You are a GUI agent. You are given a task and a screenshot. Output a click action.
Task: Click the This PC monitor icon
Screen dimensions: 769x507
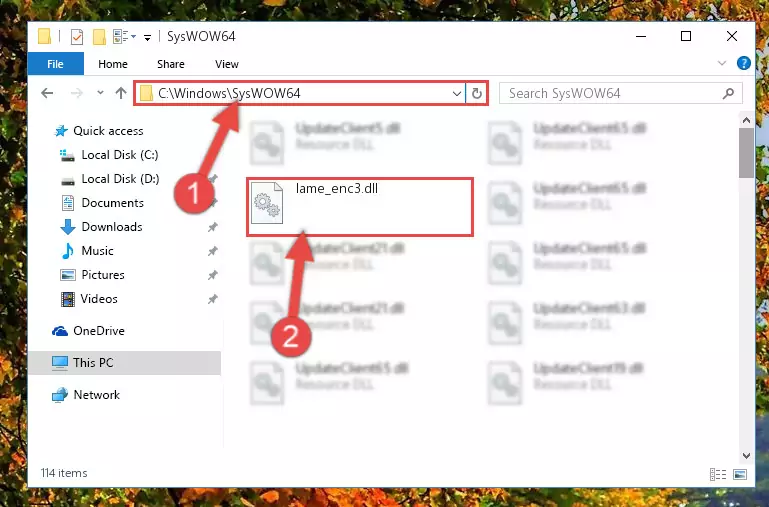60,363
